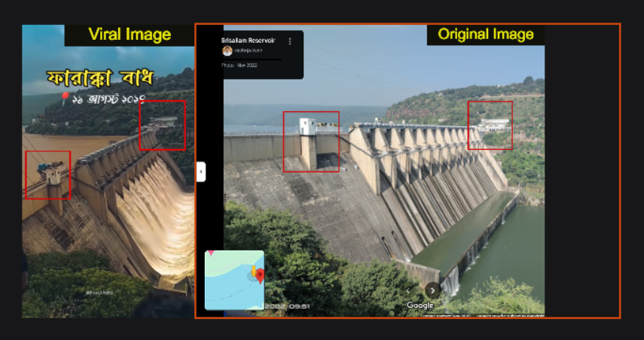Click the Original Image label
This screenshot has width=644, height=340.
(x=486, y=35)
